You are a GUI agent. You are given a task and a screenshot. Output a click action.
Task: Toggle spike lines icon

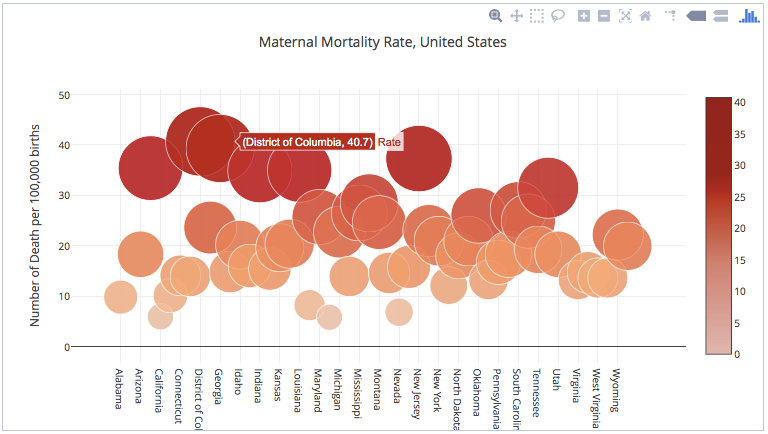671,16
